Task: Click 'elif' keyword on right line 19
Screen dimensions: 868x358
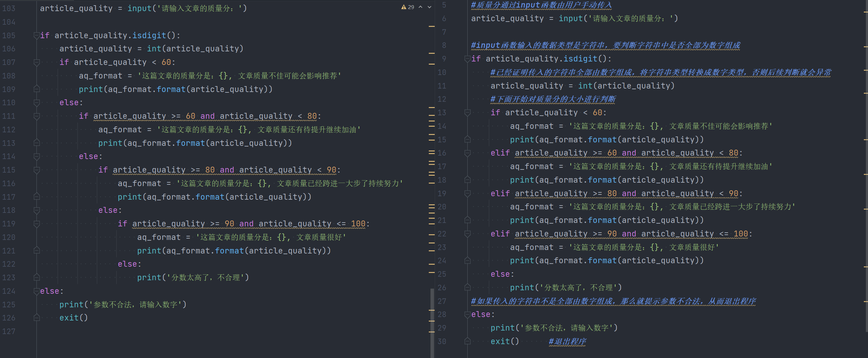Action: 500,193
